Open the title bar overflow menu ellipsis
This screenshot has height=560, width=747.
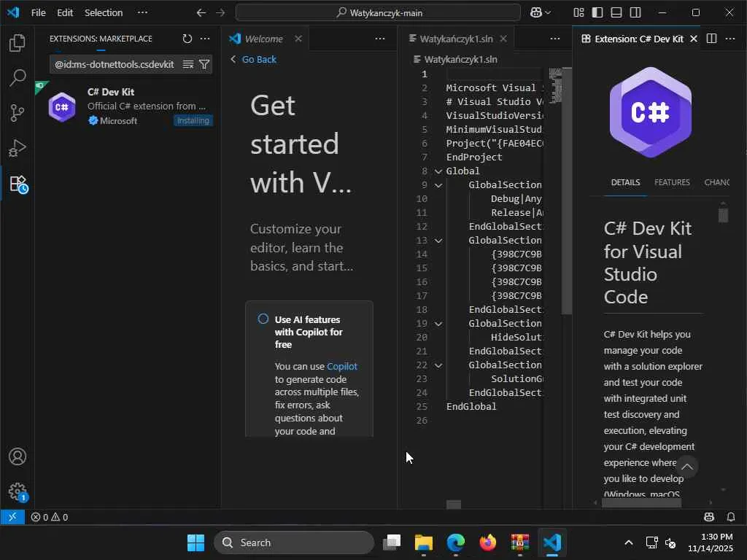pos(142,13)
